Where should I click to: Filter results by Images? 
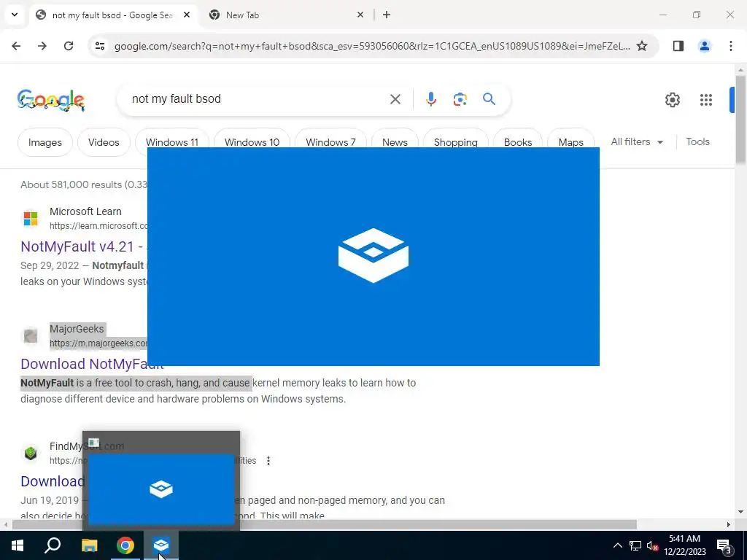(44, 142)
